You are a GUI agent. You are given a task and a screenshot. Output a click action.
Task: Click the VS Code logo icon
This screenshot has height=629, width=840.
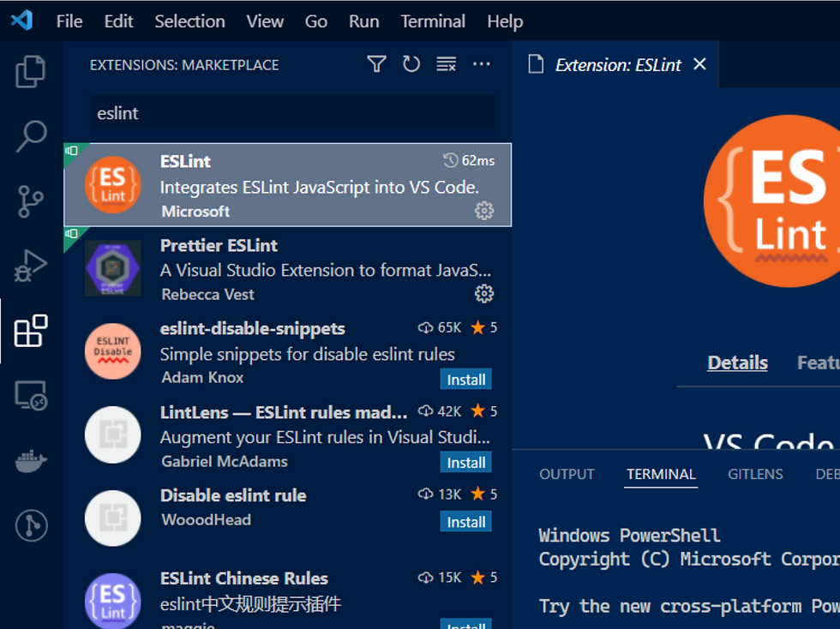[22, 21]
